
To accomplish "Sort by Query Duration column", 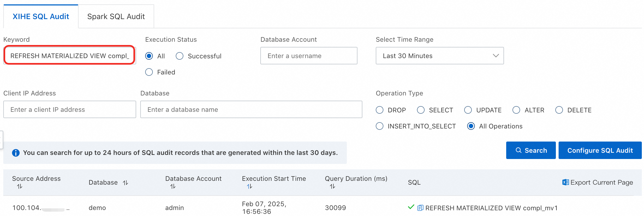I will pos(333,187).
